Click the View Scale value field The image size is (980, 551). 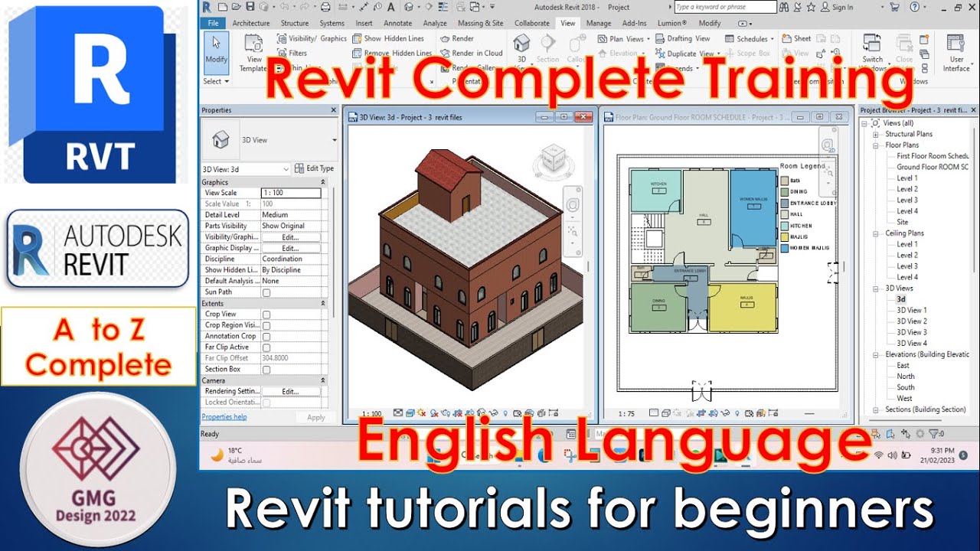point(290,193)
